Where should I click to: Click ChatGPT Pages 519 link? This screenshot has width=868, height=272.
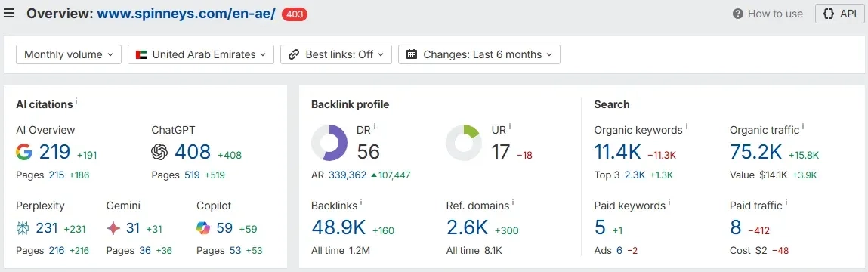(x=192, y=175)
